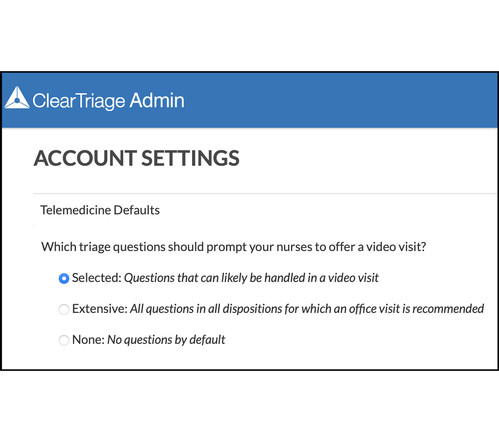Click the divider line above Telemedicine Defaults
The height and width of the screenshot is (442, 499).
[265, 193]
